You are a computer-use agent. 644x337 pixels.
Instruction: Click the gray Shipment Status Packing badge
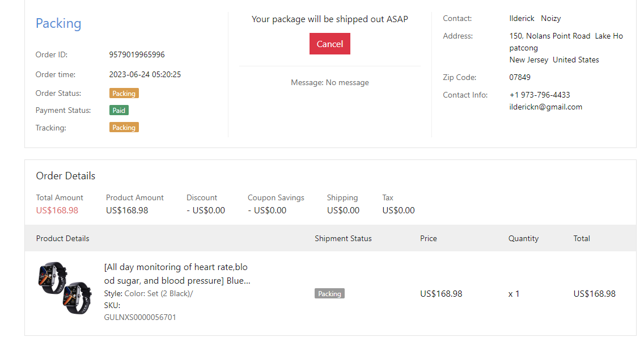[329, 293]
